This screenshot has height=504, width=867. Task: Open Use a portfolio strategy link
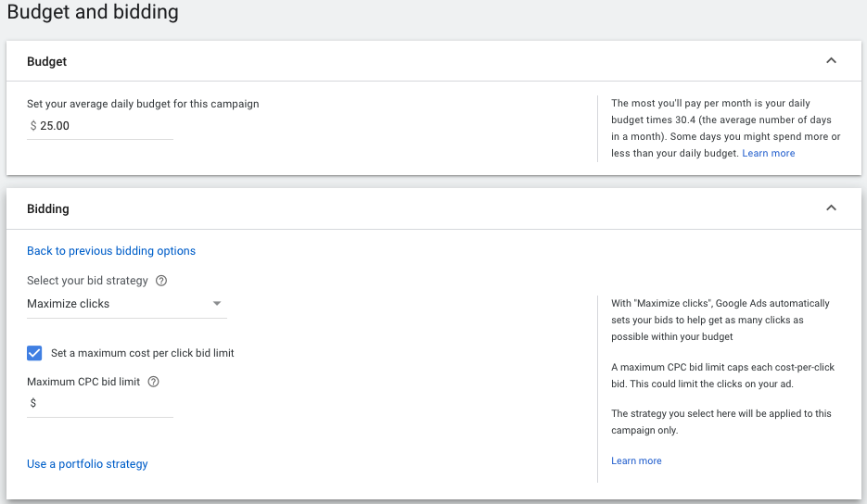click(87, 464)
